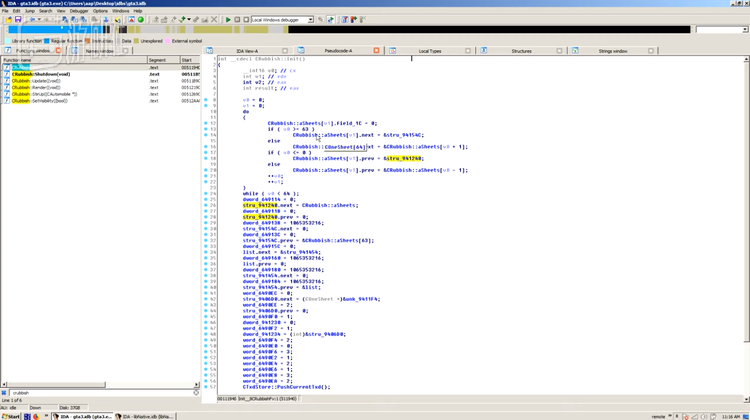Screen dimensions: 750x420
Task: Select the Structures tab
Action: coord(521,50)
